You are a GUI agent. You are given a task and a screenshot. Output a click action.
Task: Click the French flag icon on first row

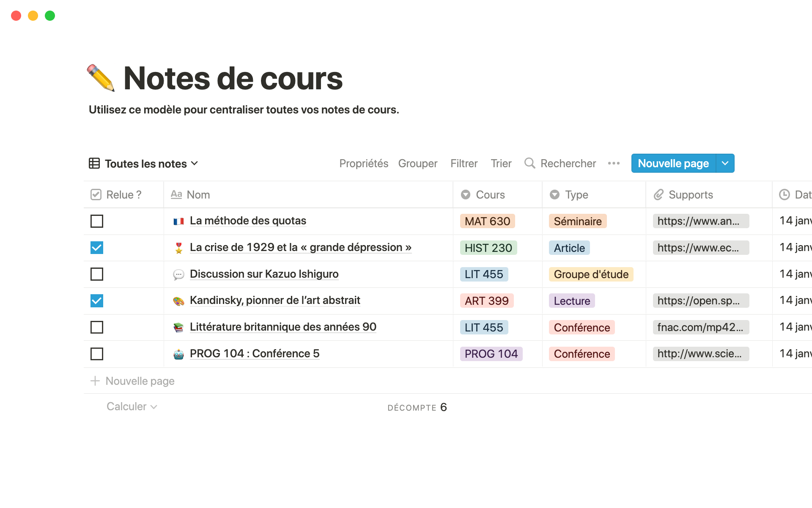click(178, 221)
